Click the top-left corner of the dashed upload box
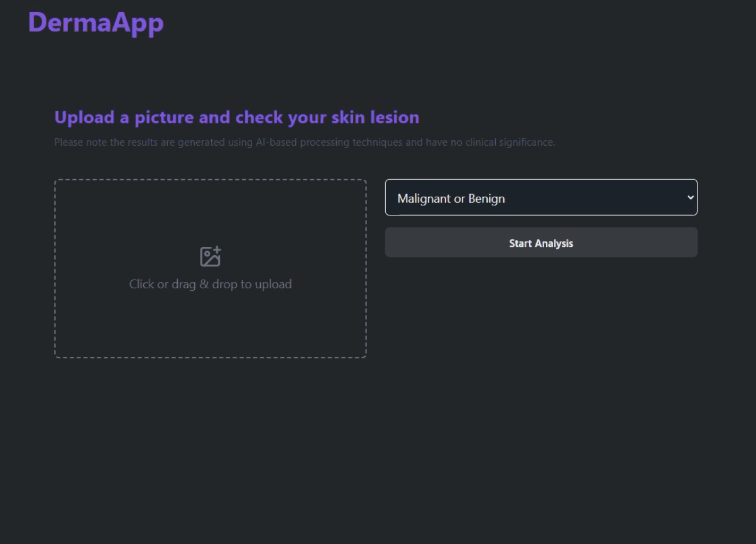The width and height of the screenshot is (756, 544). 57,182
